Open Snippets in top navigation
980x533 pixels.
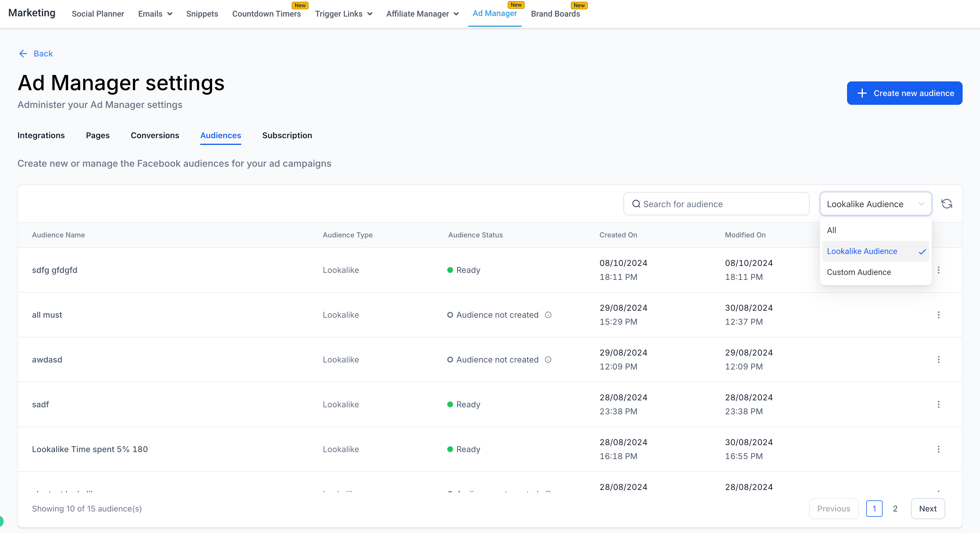pos(202,14)
